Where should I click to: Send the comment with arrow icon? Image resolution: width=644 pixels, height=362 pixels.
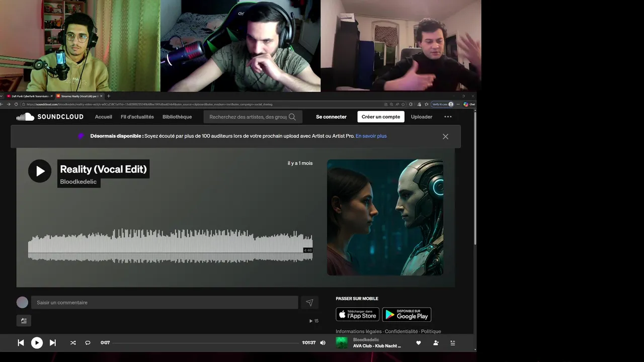pyautogui.click(x=309, y=302)
